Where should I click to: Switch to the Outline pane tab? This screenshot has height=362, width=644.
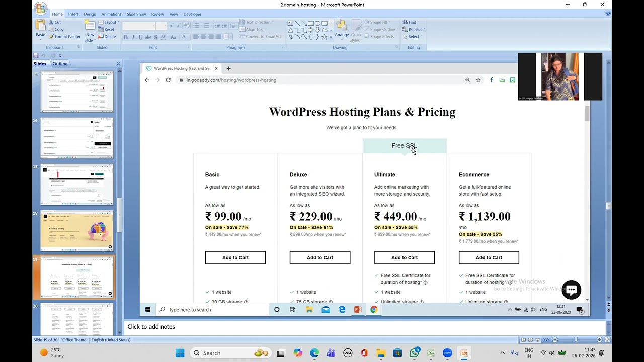[x=60, y=64]
